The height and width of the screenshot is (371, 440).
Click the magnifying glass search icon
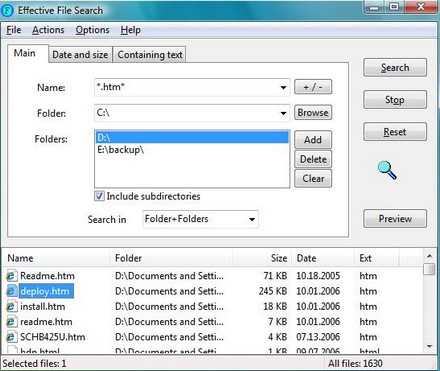click(387, 170)
